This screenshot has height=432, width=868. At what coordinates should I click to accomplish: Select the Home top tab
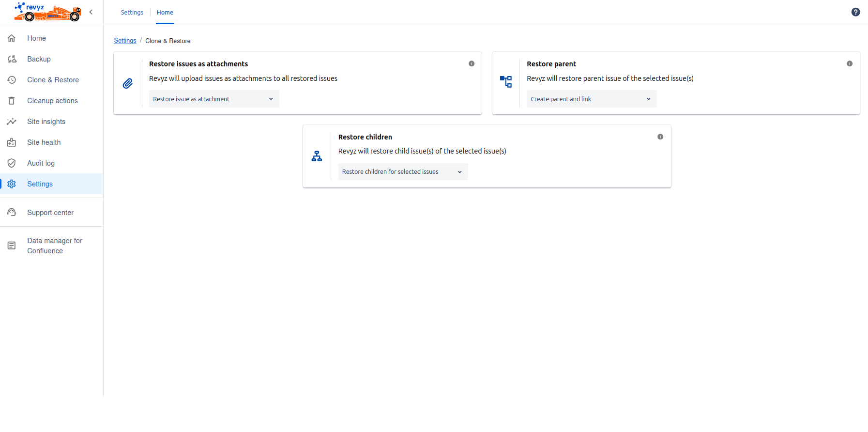click(x=165, y=13)
